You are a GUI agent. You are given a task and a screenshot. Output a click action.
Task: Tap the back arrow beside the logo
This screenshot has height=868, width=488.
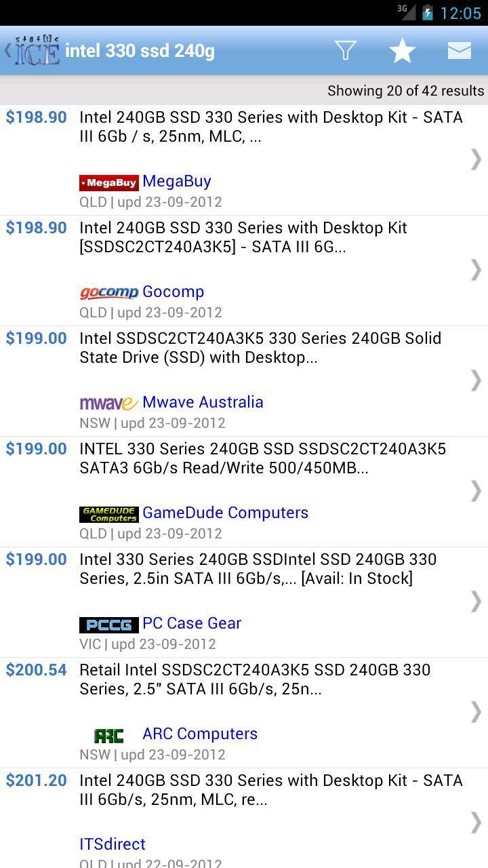(7, 50)
